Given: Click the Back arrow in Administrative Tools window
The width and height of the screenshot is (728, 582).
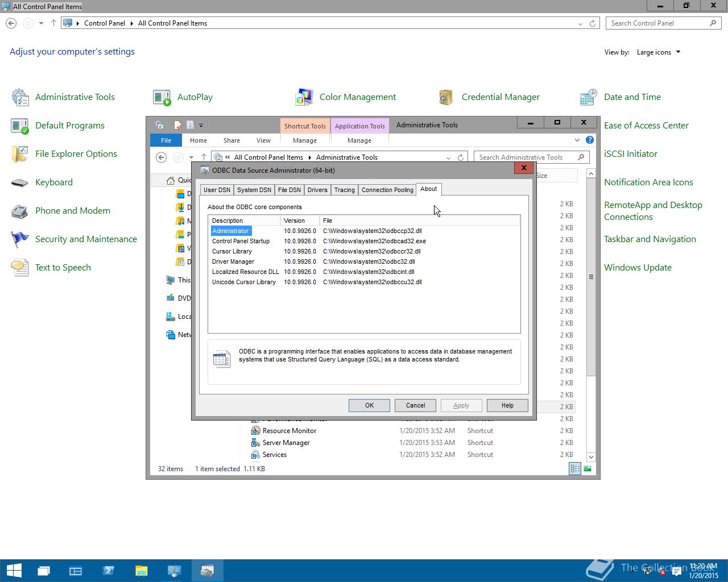Looking at the screenshot, I should click(x=162, y=157).
